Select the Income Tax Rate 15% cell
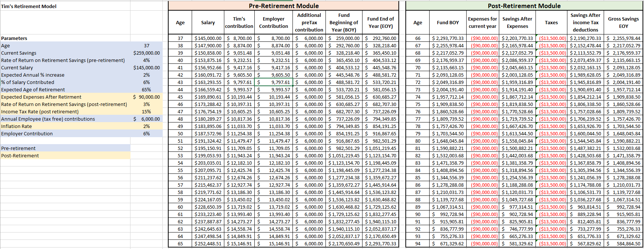This screenshot has height=249, width=644. 147,111
